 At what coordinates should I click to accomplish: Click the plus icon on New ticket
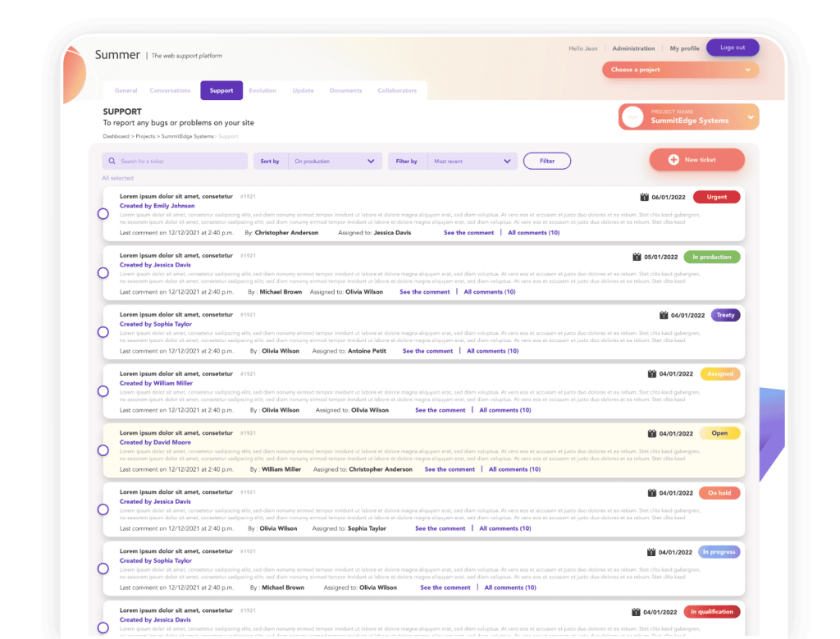click(x=673, y=160)
